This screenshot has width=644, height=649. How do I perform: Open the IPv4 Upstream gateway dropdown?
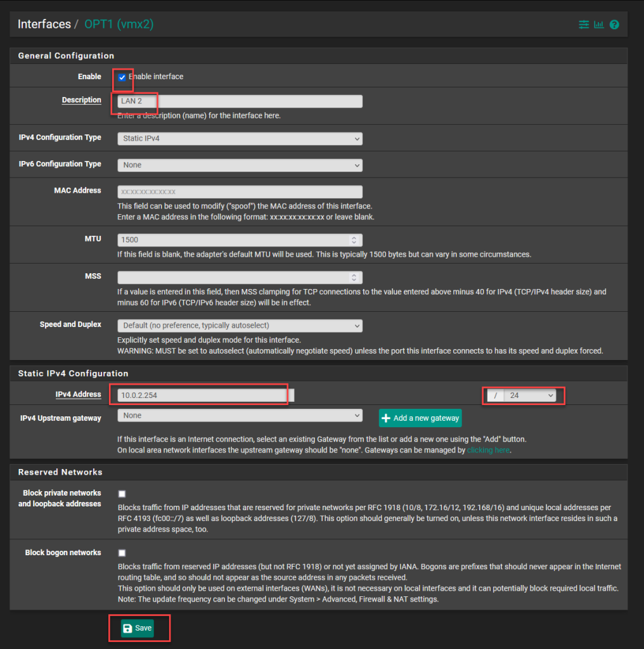click(x=240, y=416)
